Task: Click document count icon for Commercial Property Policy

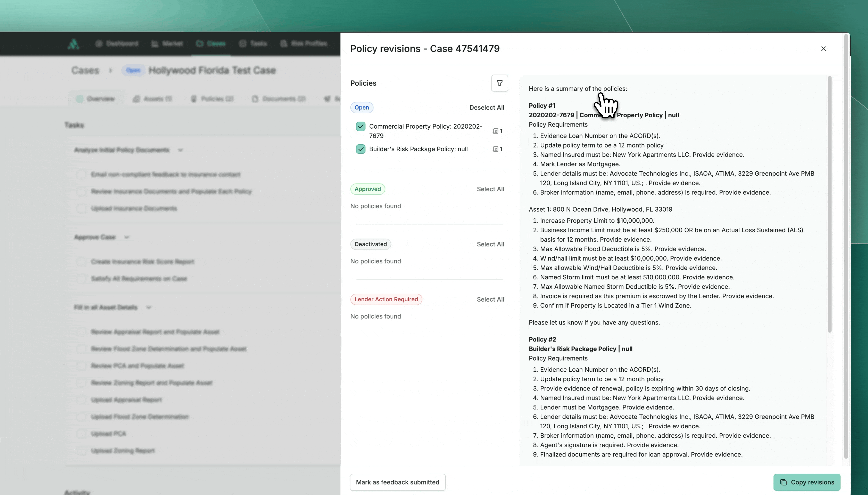Action: click(x=495, y=131)
